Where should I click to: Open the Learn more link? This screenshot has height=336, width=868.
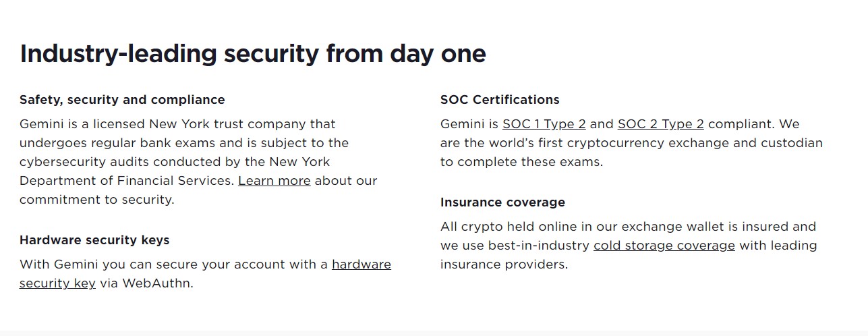coord(274,181)
